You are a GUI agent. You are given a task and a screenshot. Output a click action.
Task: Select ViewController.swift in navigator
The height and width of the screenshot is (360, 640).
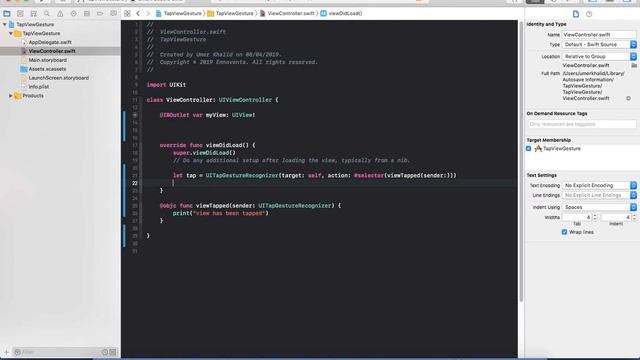tap(52, 51)
